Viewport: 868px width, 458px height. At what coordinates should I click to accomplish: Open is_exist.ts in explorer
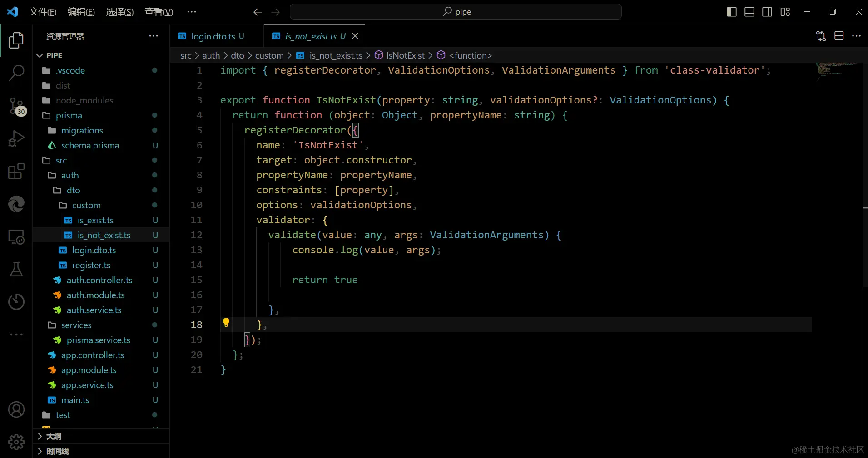click(x=101, y=220)
